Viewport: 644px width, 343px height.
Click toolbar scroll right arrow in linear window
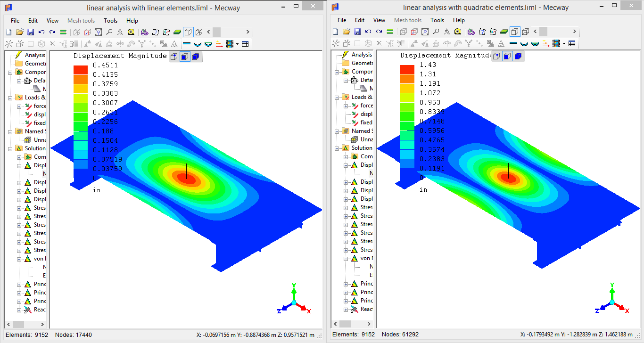point(248,32)
